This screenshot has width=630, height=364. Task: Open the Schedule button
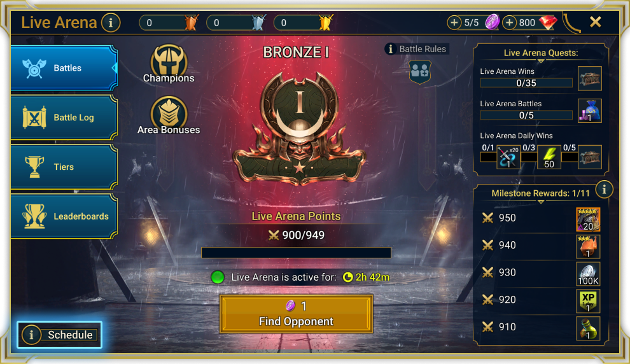tap(59, 335)
